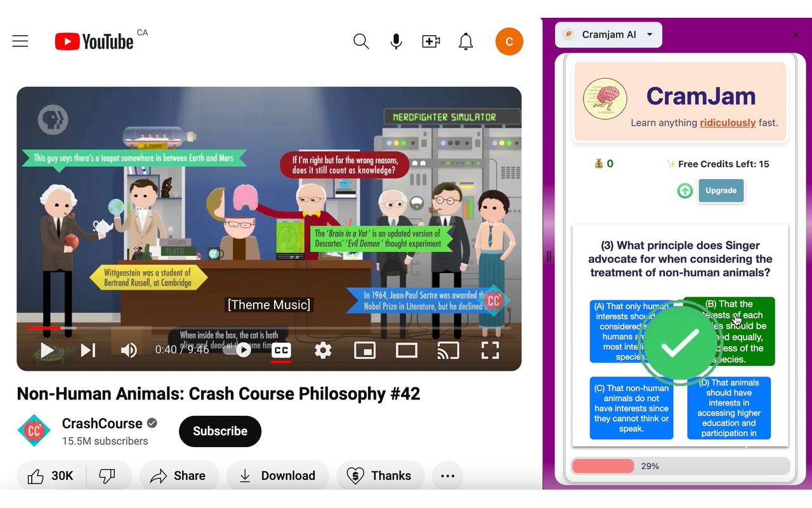This screenshot has width=812, height=508.
Task: Open the YouTube hamburger guide menu
Action: (20, 42)
